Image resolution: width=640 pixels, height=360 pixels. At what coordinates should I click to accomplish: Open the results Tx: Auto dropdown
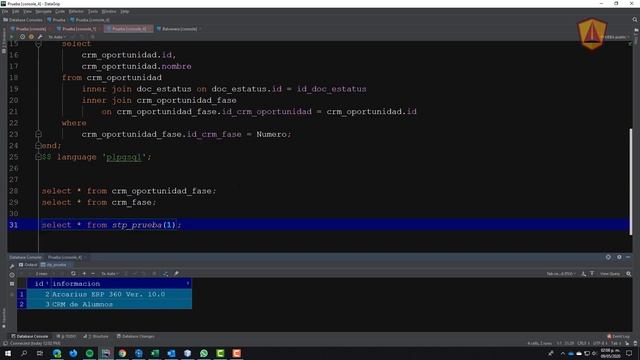109,274
